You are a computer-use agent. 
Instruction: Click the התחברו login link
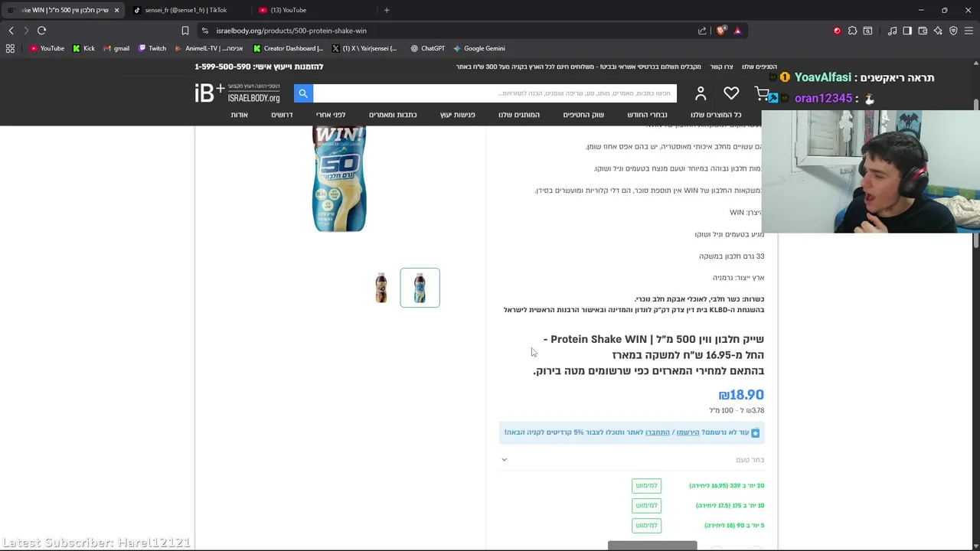pos(657,432)
